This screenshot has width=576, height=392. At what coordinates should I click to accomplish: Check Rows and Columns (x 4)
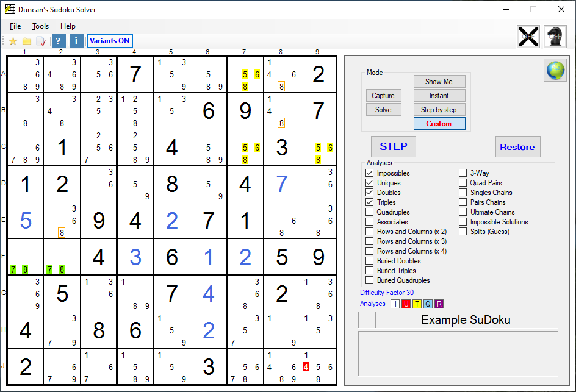[x=370, y=251]
